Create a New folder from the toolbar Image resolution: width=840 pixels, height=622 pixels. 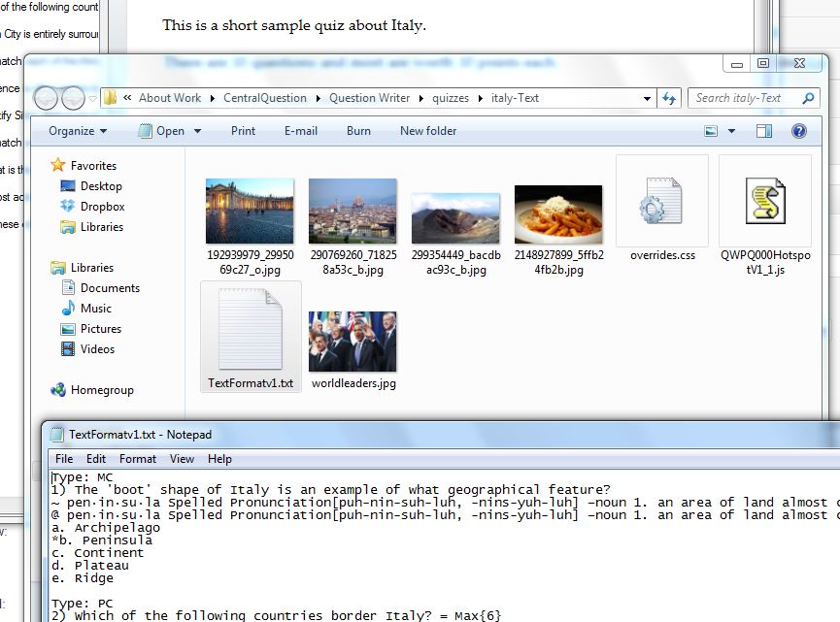pos(428,131)
